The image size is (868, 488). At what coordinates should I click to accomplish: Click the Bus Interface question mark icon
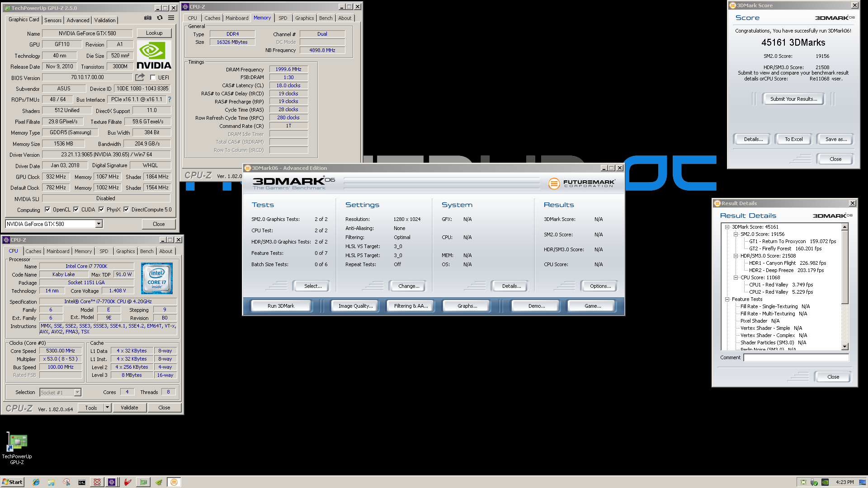tap(170, 99)
